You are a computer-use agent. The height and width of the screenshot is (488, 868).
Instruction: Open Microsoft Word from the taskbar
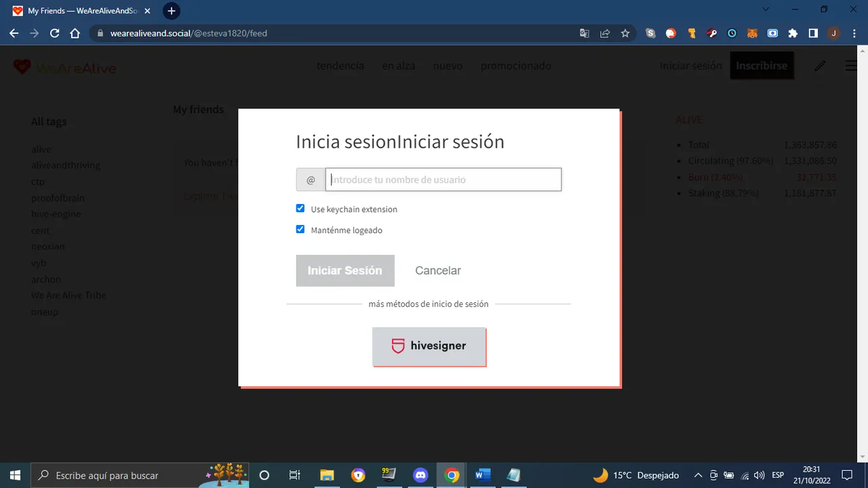[483, 475]
